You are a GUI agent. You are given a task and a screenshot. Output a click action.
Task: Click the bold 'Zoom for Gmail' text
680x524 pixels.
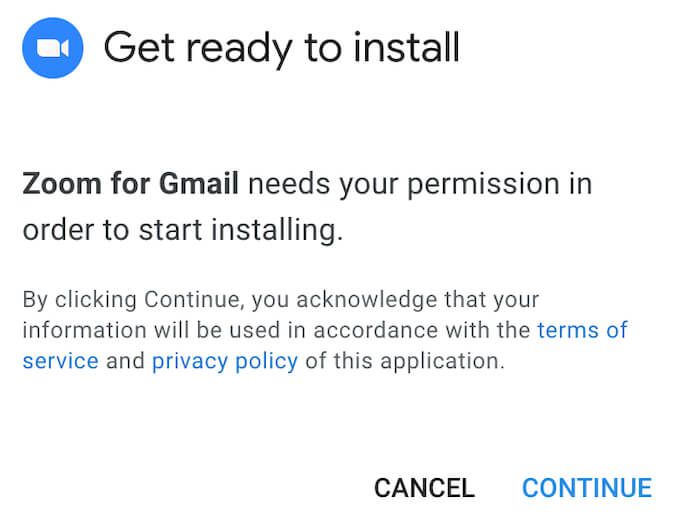[131, 183]
